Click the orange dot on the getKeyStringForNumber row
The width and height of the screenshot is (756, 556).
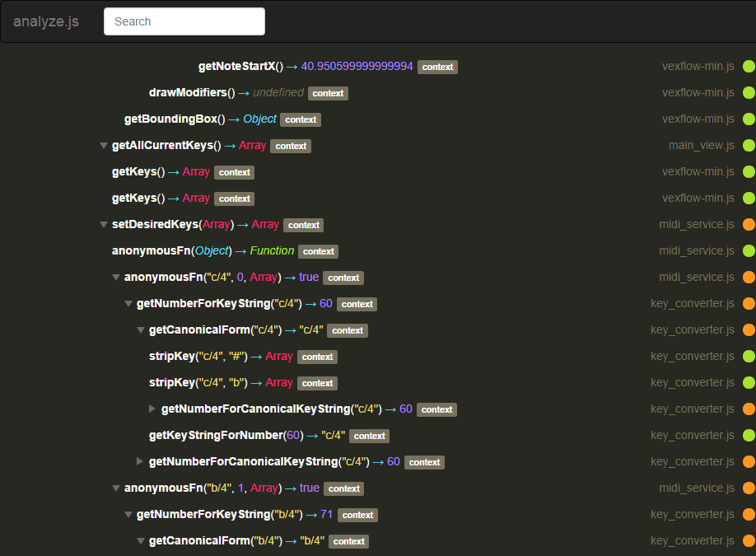[x=749, y=436]
